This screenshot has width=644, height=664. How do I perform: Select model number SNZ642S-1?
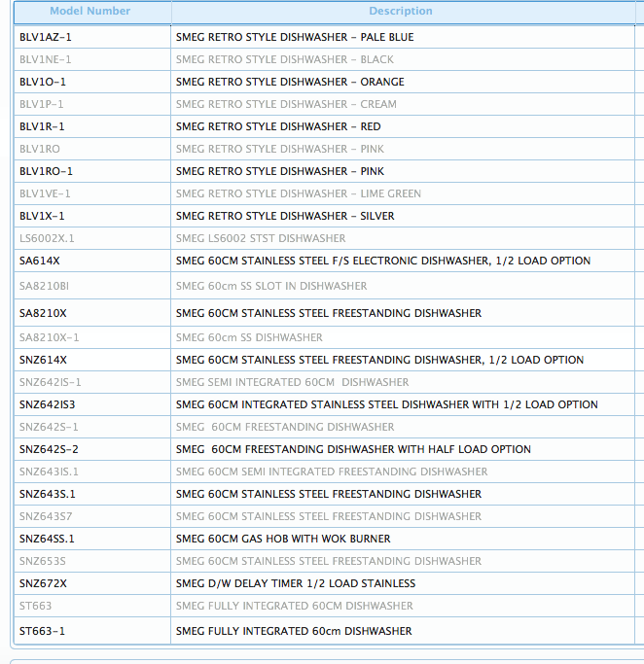pyautogui.click(x=49, y=428)
